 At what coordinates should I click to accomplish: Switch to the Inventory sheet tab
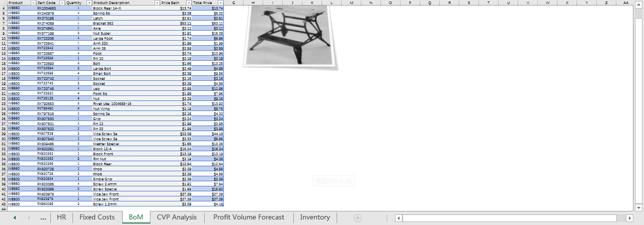(x=315, y=217)
